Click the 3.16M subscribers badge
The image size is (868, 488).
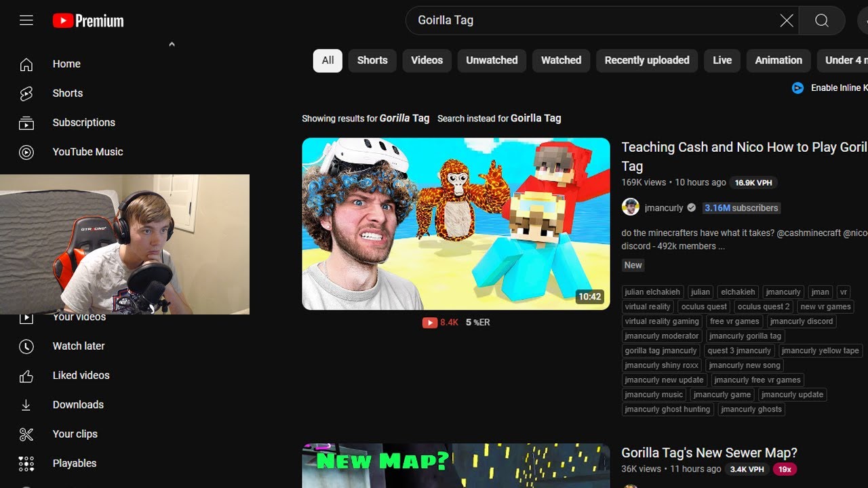[x=741, y=208]
